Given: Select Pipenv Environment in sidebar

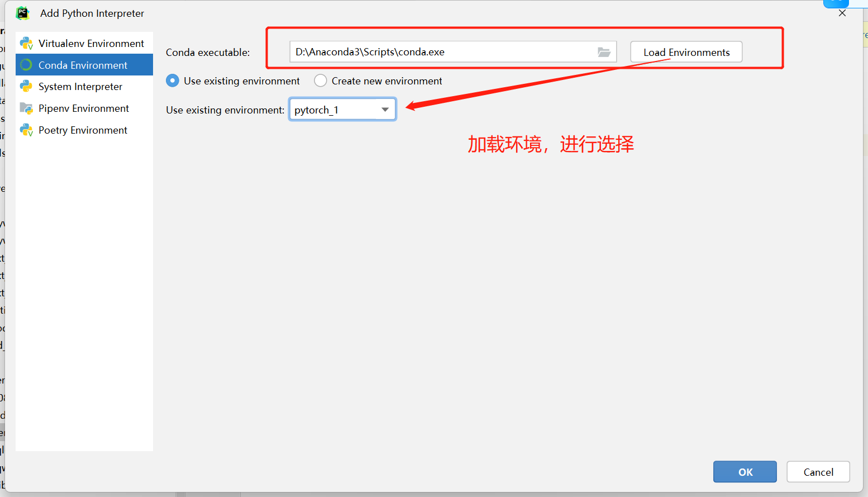Looking at the screenshot, I should click(84, 108).
